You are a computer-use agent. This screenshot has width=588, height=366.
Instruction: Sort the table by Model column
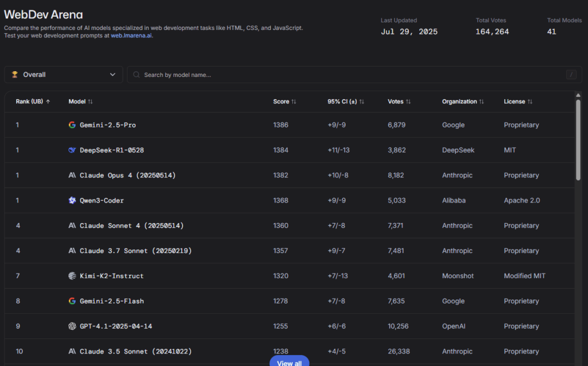pos(80,102)
